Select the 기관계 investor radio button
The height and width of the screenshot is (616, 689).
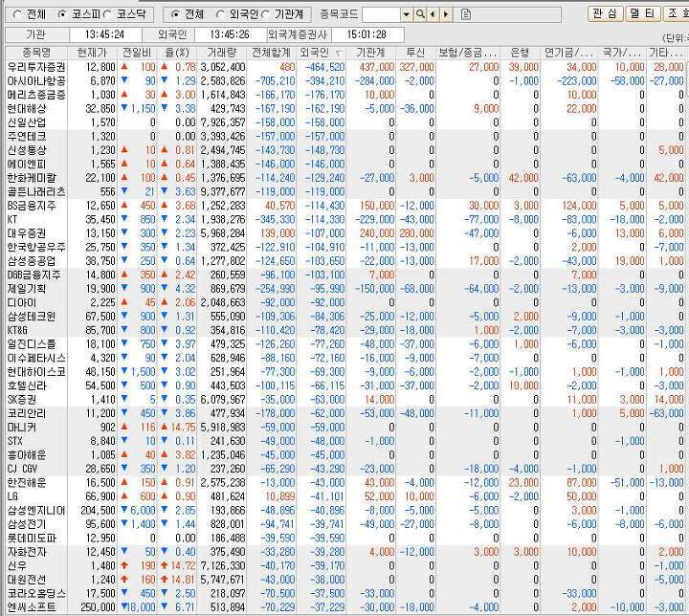(x=265, y=14)
